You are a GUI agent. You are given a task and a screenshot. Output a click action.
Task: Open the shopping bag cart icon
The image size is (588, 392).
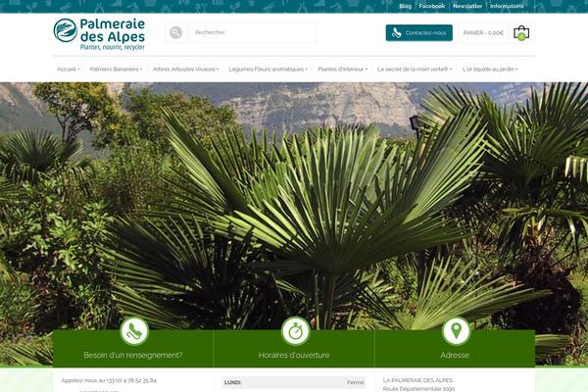pyautogui.click(x=521, y=33)
